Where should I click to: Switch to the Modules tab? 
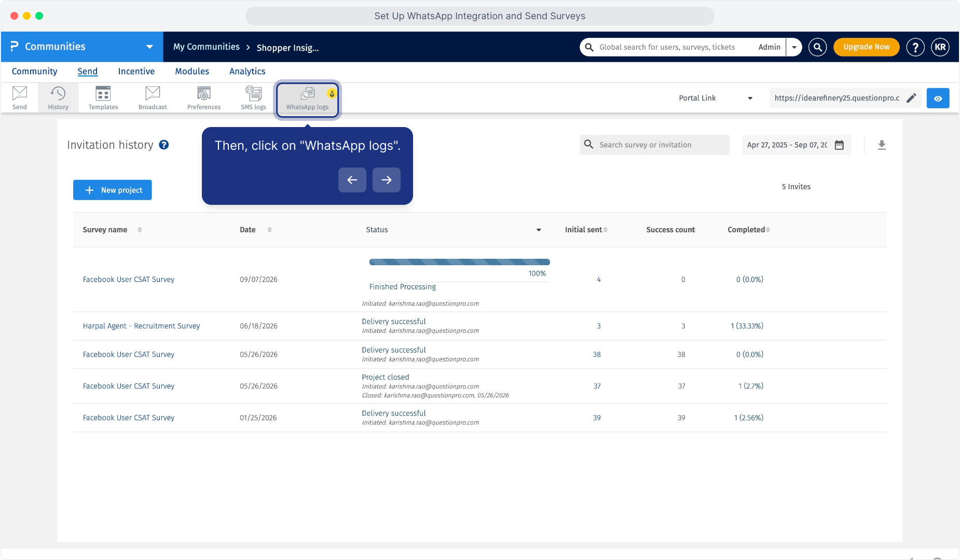[x=192, y=72]
